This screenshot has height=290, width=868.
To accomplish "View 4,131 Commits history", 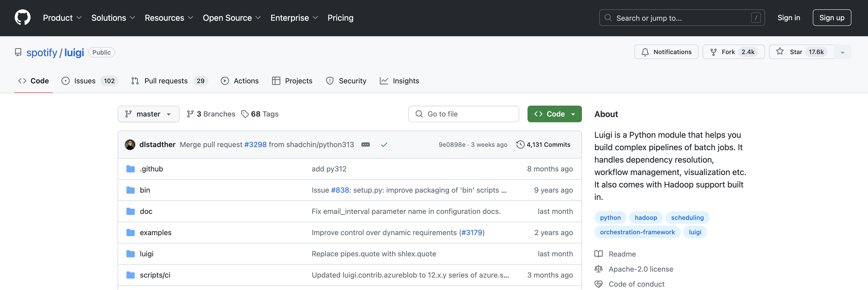I will point(544,145).
